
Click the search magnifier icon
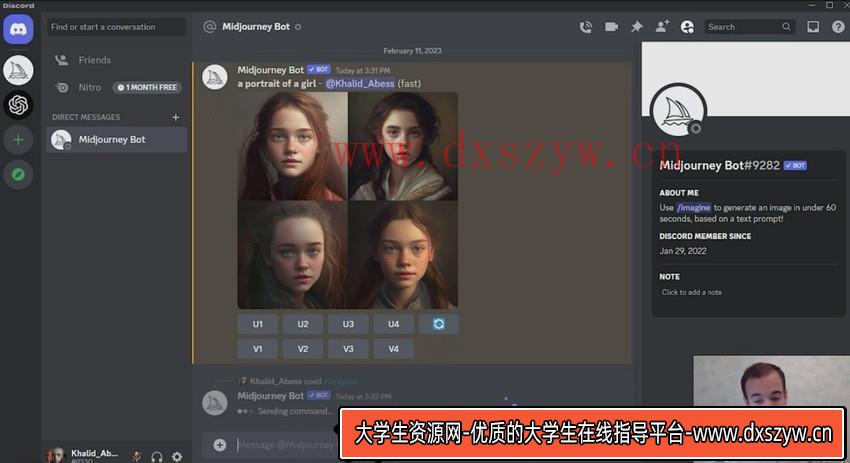pyautogui.click(x=786, y=27)
